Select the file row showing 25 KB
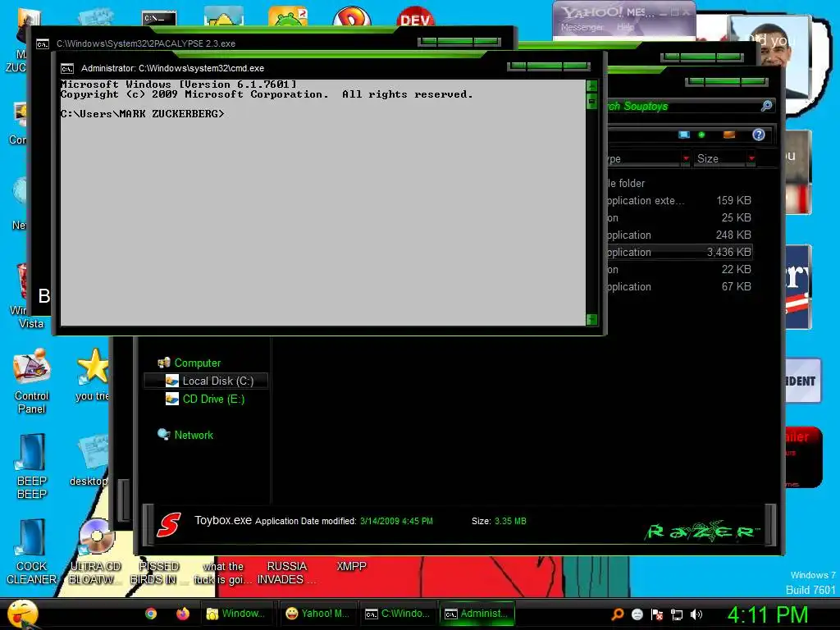This screenshot has width=840, height=630. 679,217
